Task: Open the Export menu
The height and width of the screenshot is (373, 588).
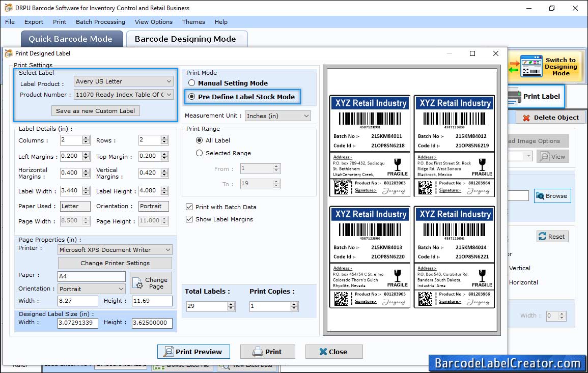Action: tap(34, 22)
